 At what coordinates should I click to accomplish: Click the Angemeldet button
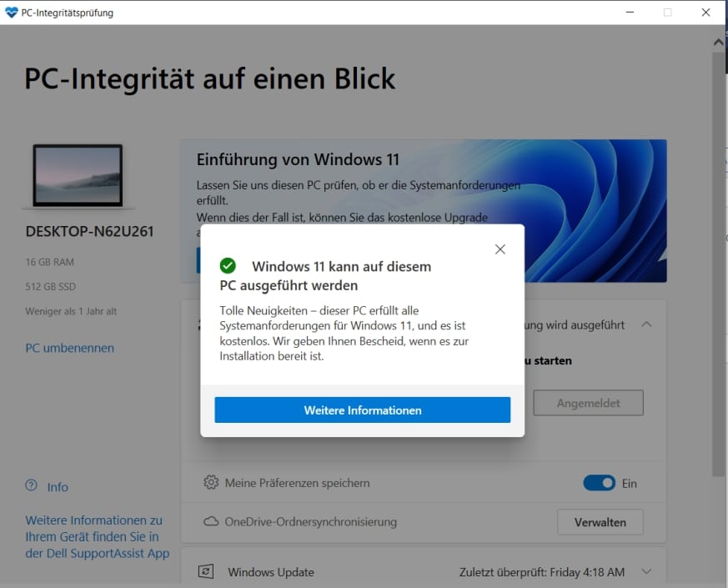[x=588, y=403]
